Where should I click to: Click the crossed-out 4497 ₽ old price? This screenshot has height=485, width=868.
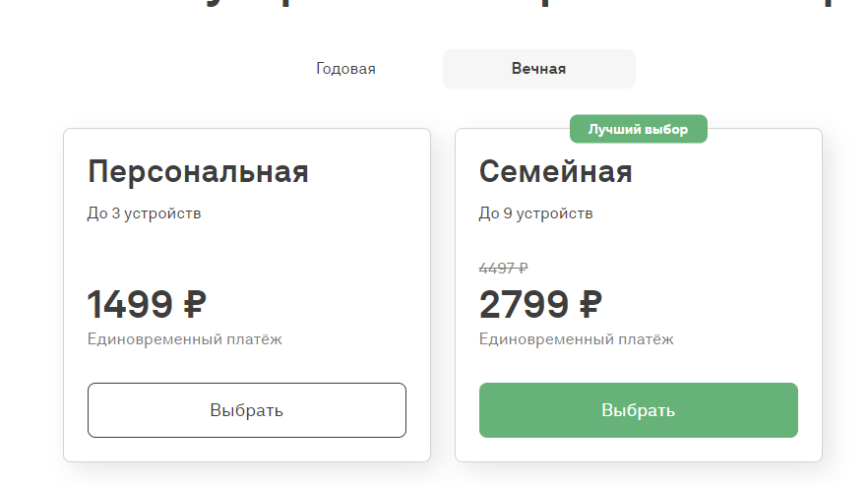click(x=503, y=268)
